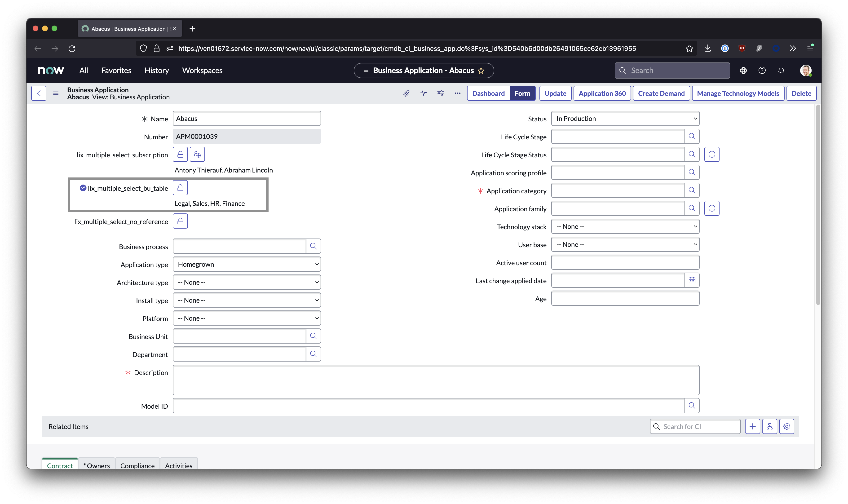Open the notifications bell icon
Screen dimensions: 848x504
tap(781, 71)
